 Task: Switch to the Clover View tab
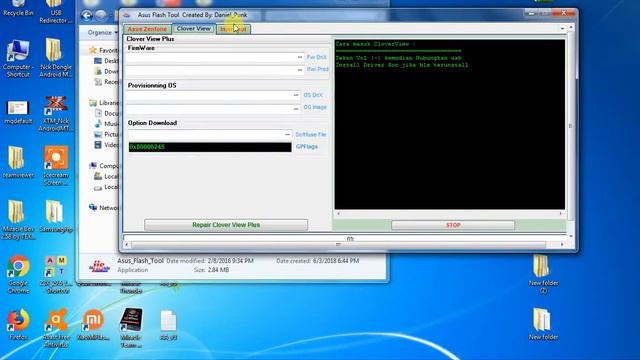pos(194,29)
